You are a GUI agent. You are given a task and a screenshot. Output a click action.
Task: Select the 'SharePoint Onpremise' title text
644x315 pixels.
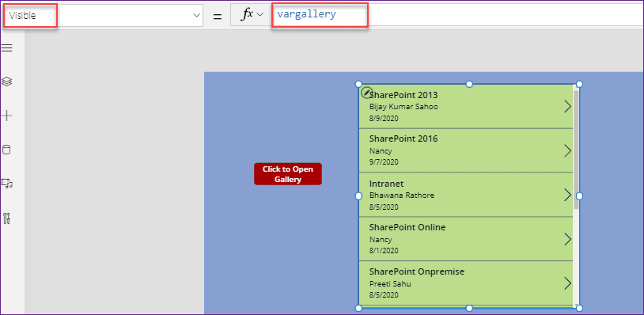coord(417,271)
